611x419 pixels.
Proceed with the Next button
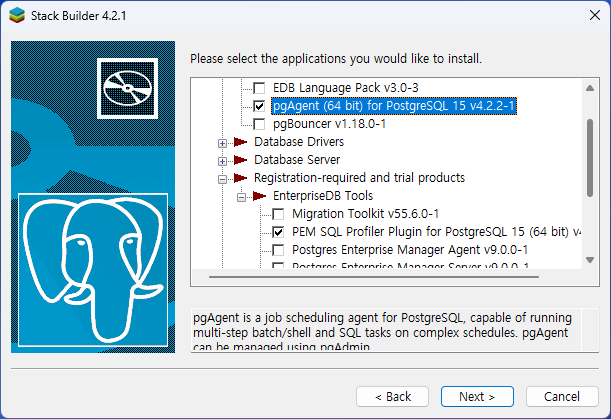[x=477, y=396]
